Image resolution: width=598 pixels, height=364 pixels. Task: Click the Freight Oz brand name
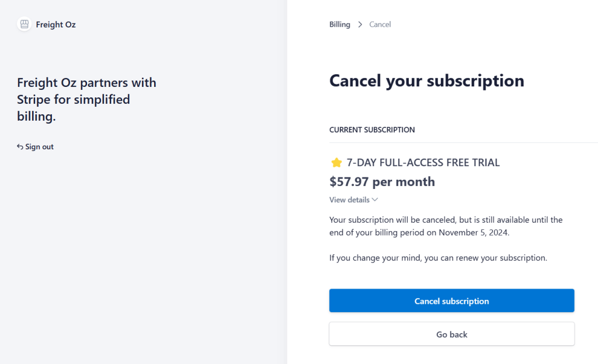pos(55,24)
